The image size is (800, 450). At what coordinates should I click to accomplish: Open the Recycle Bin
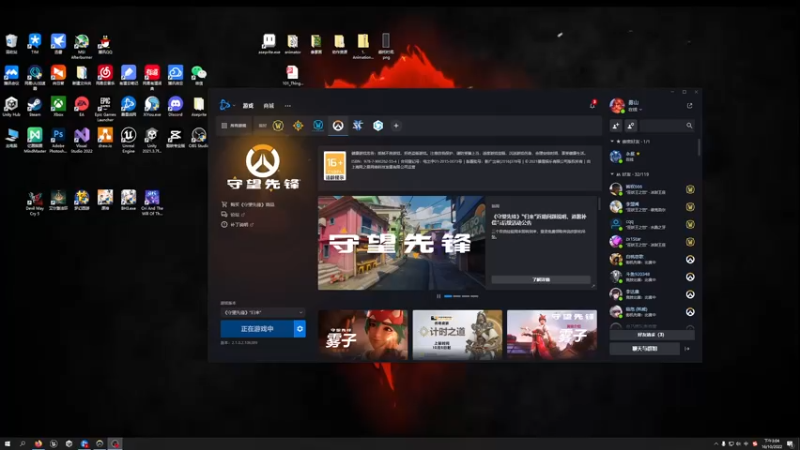11,44
